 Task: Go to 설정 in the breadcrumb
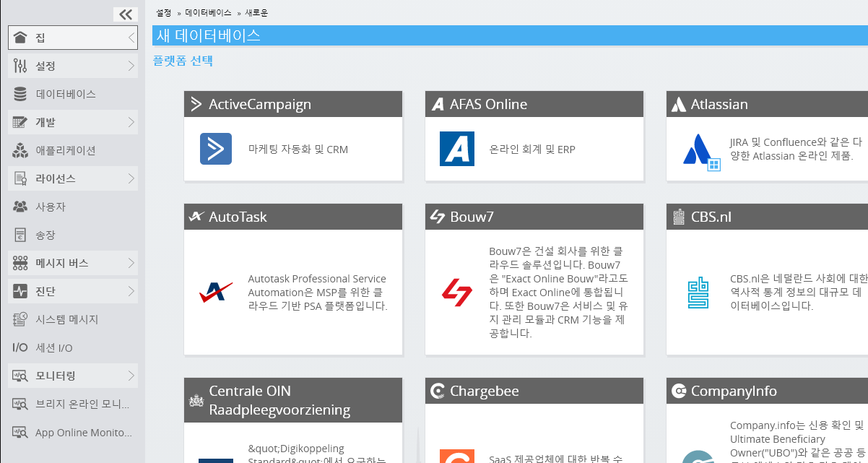pos(164,13)
